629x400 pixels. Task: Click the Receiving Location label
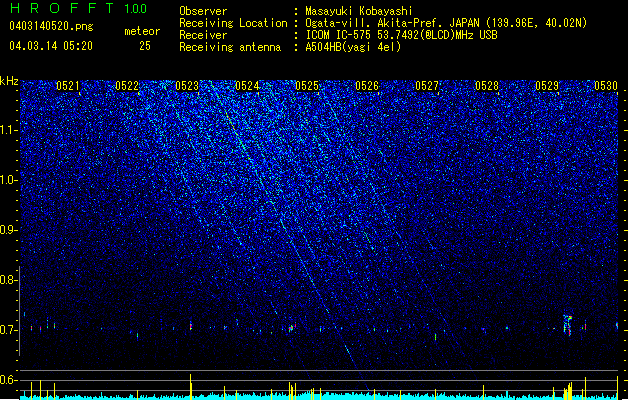point(233,23)
